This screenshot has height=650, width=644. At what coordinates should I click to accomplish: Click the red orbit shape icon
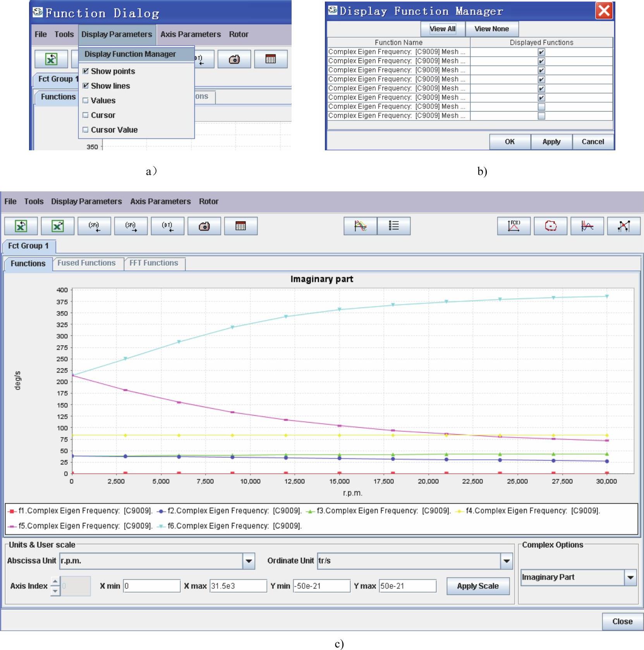click(x=550, y=226)
